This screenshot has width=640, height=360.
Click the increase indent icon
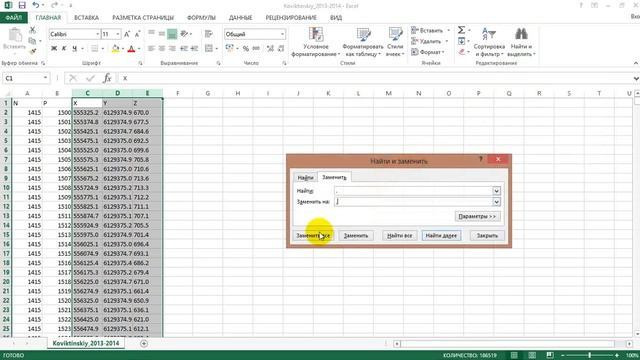pyautogui.click(x=194, y=48)
